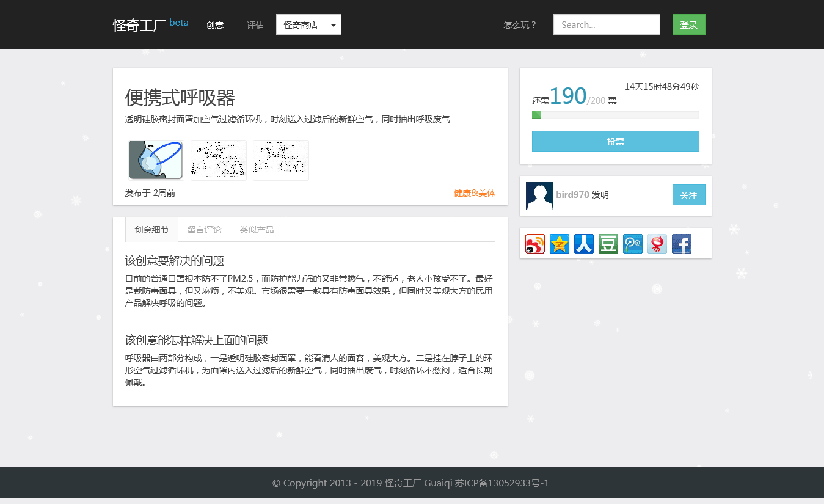
Task: Go to 创意 in the navigation bar
Action: (215, 25)
